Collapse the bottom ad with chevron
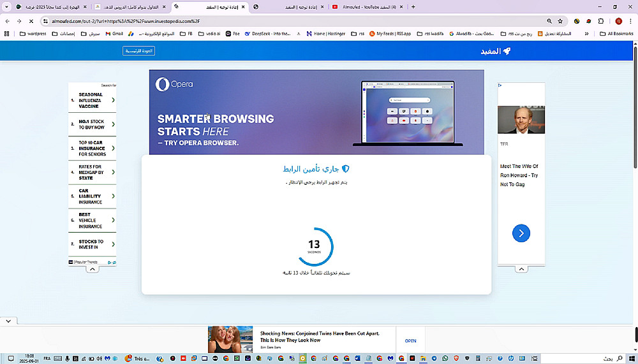 pos(8,321)
